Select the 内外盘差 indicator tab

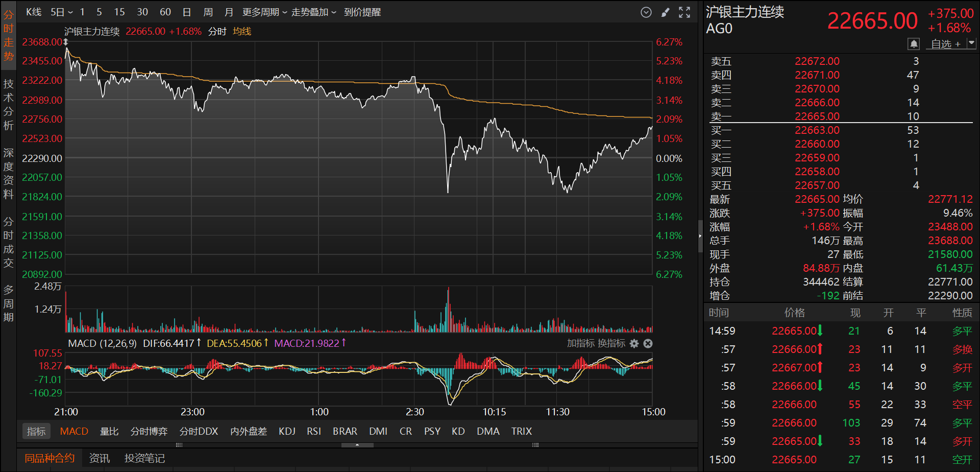[x=249, y=432]
